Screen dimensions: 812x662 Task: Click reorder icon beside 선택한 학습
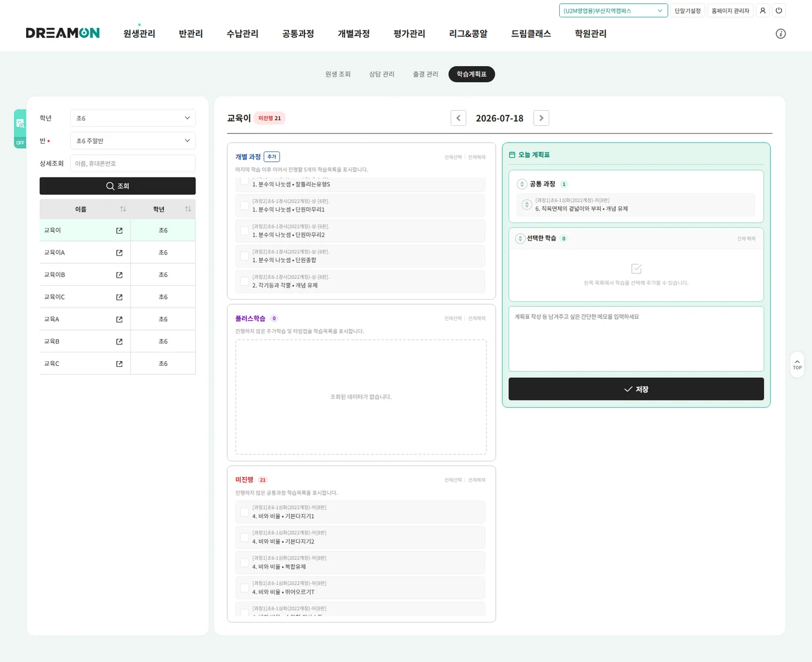pyautogui.click(x=520, y=239)
